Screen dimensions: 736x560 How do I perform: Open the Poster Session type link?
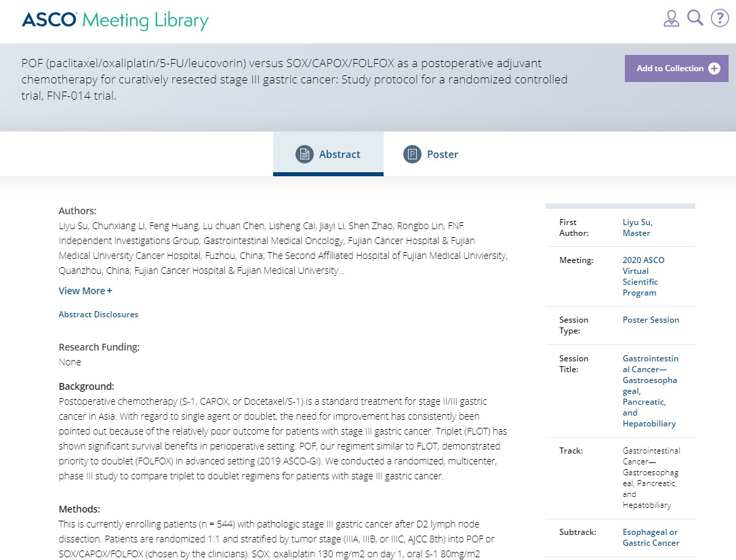coord(651,320)
